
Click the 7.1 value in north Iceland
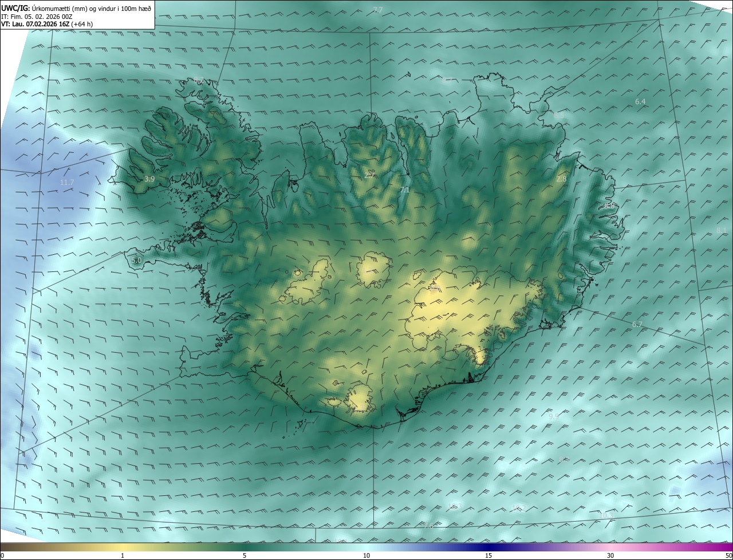pos(405,190)
